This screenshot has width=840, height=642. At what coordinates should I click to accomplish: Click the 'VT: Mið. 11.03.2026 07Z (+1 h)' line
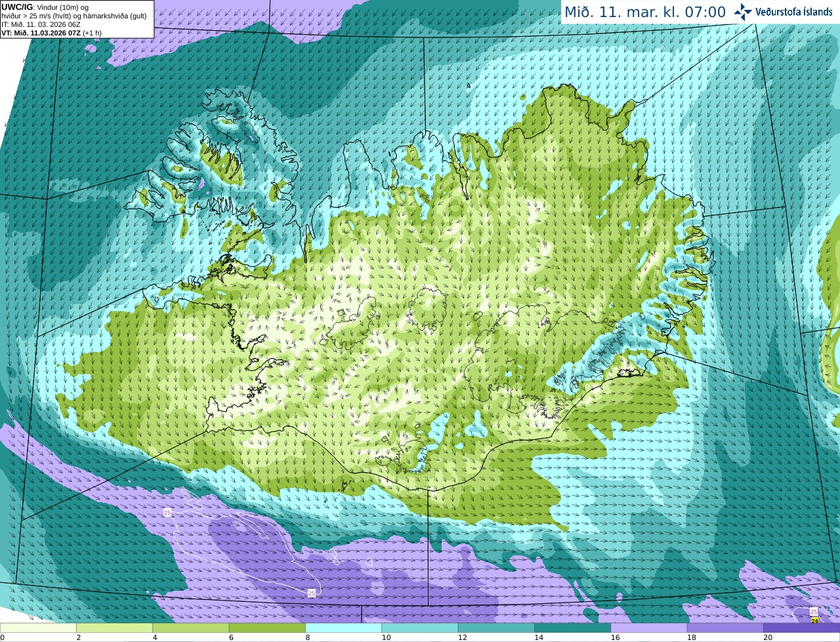[52, 33]
